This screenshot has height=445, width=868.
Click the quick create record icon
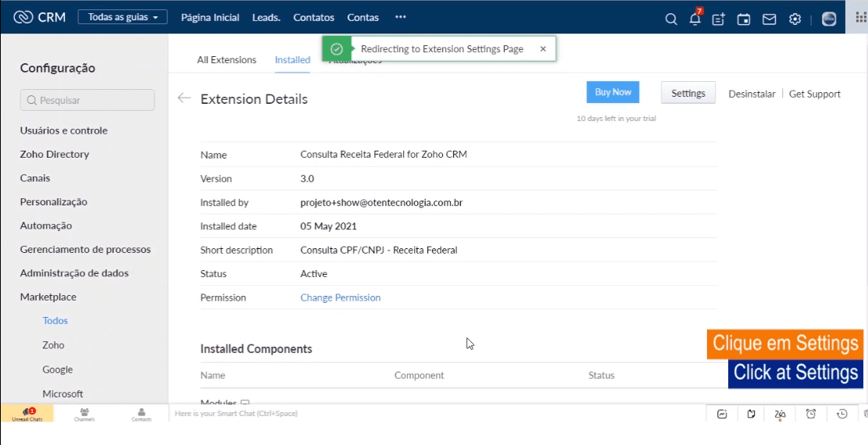click(719, 19)
